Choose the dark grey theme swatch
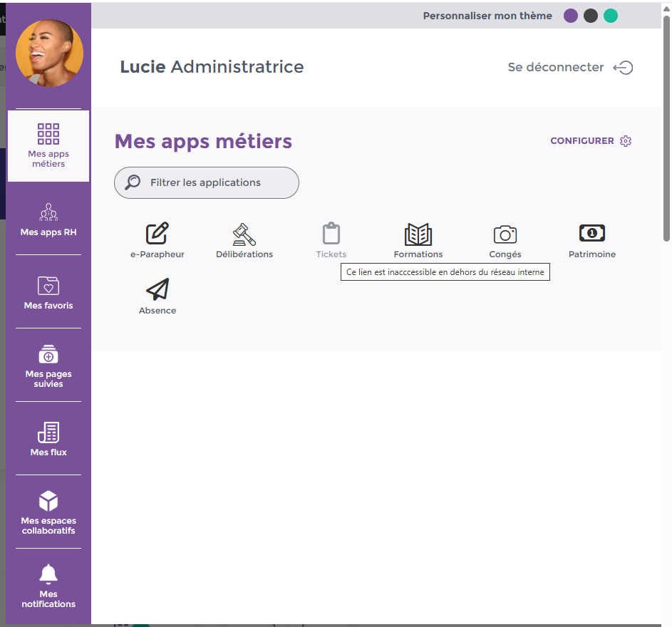This screenshot has width=672, height=627. 591,16
